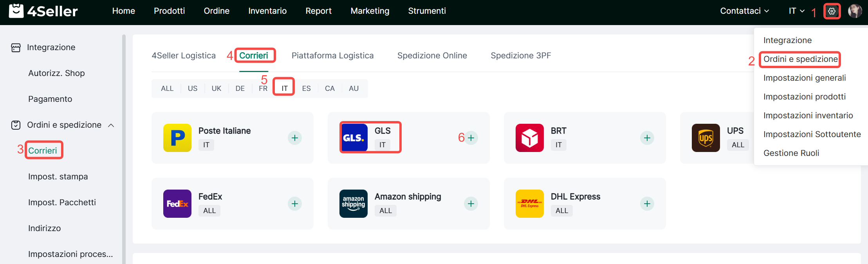Choose Ordini e spedizione from settings menu
This screenshot has height=264, width=868.
[800, 59]
